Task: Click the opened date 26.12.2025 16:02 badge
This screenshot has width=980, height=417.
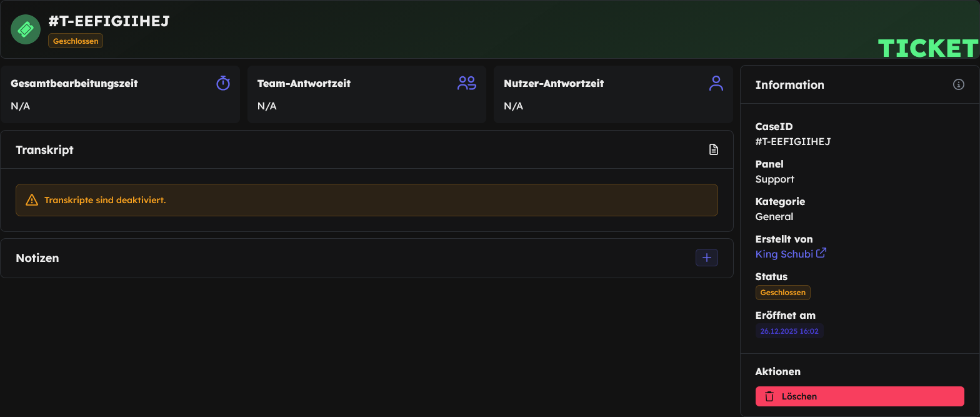Action: click(789, 331)
